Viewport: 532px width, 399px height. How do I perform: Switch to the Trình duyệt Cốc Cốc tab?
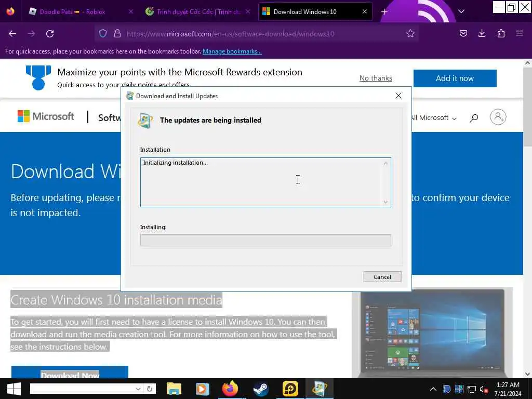[198, 11]
